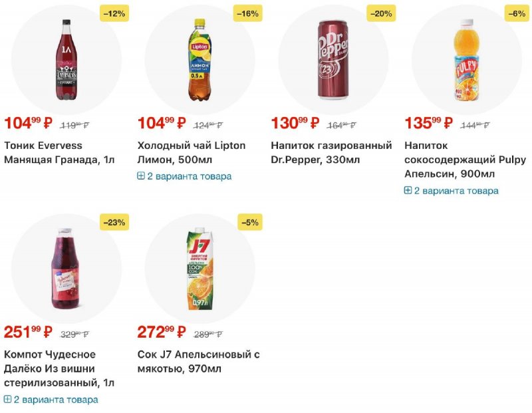Open the J7 orange juice carton image
Viewport: 532px width, 413px height.
tap(199, 269)
